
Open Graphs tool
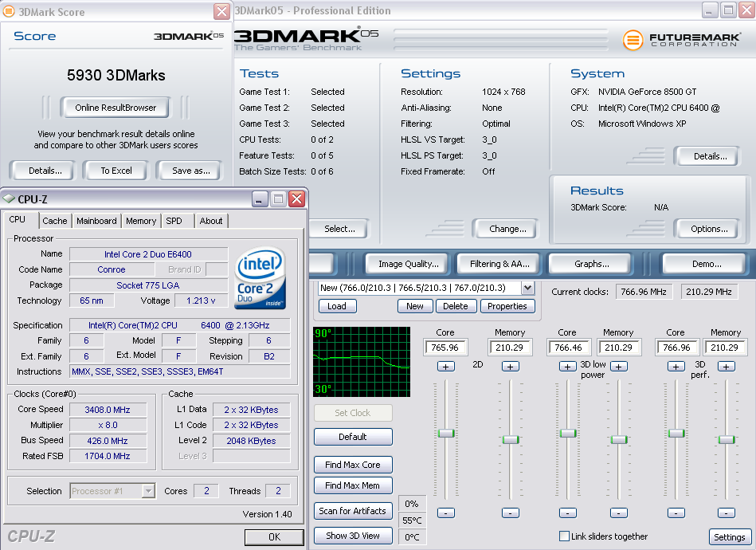(592, 264)
